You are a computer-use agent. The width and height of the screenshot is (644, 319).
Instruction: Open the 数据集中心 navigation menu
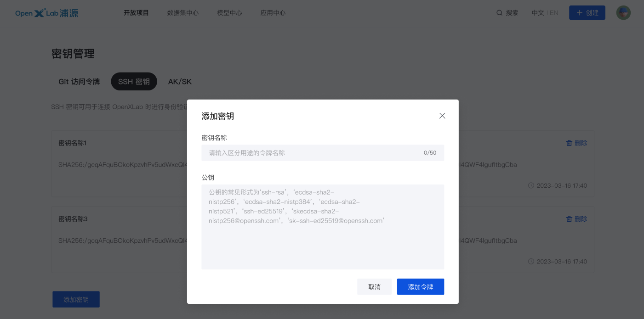point(183,13)
